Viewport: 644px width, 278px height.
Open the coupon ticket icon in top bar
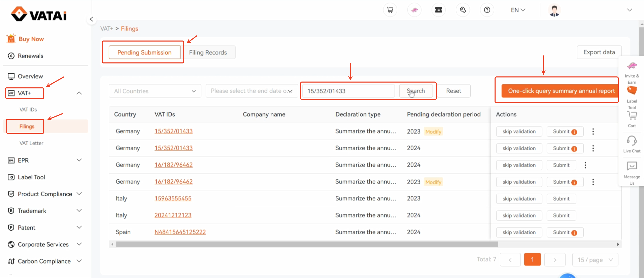(438, 10)
